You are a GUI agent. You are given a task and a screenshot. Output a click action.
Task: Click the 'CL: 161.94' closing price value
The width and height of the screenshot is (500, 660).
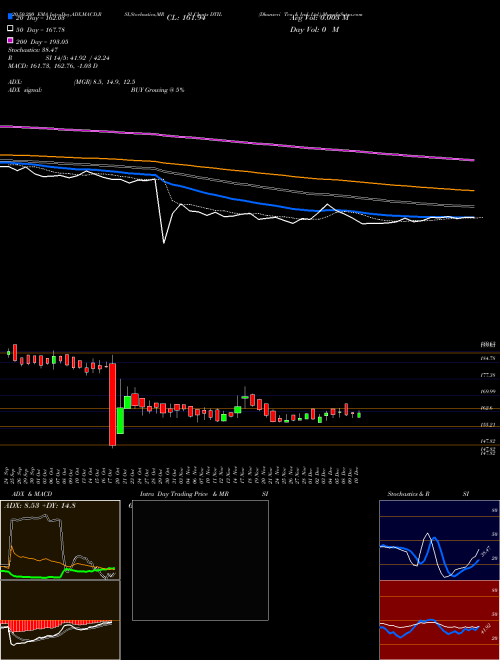pos(186,18)
